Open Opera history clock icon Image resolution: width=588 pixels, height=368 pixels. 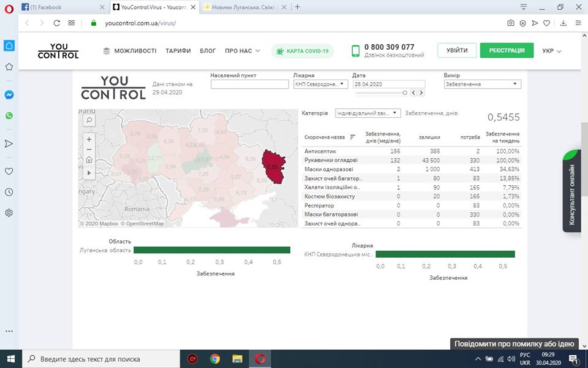pos(9,192)
